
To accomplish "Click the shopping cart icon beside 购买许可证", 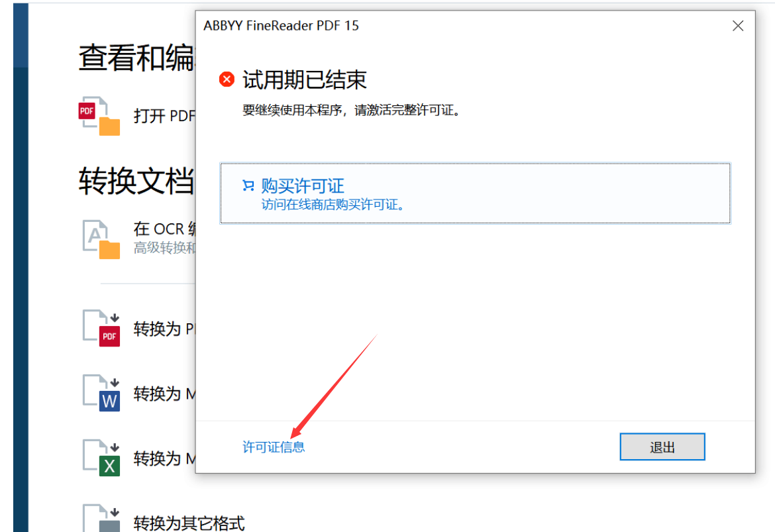I will tap(248, 186).
